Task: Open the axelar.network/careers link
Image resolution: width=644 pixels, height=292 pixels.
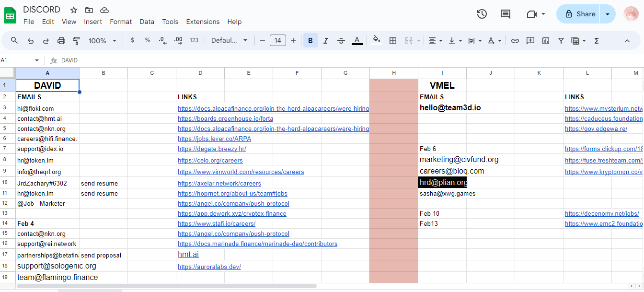Action: click(219, 184)
